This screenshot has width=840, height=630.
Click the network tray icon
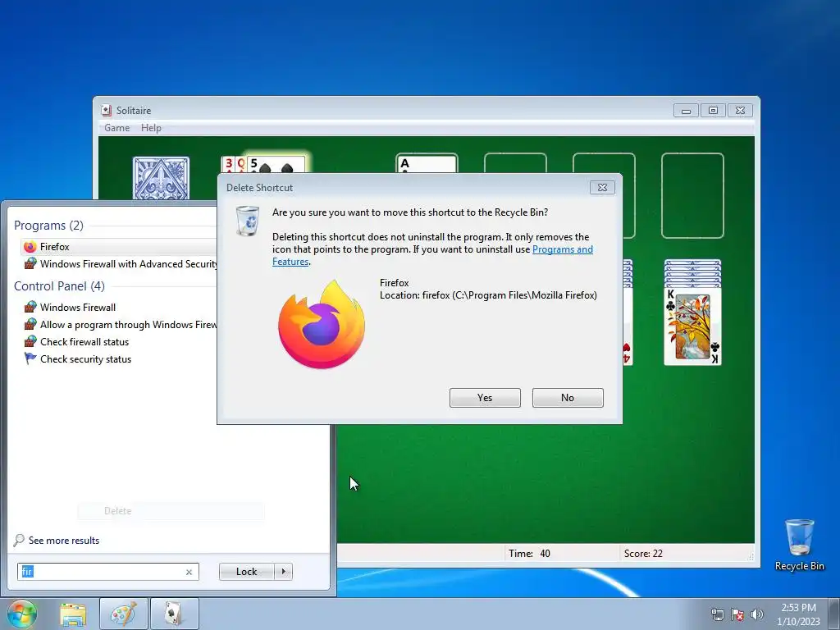click(x=717, y=614)
